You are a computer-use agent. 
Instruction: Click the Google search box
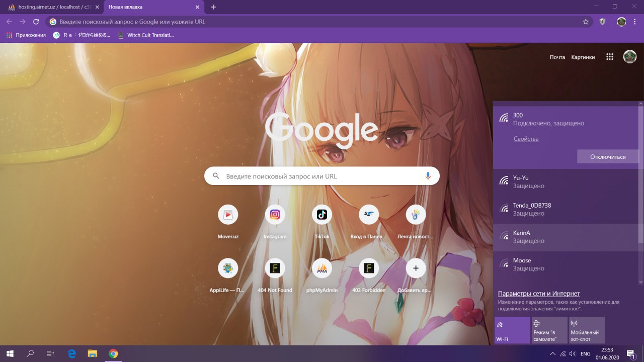tap(322, 176)
